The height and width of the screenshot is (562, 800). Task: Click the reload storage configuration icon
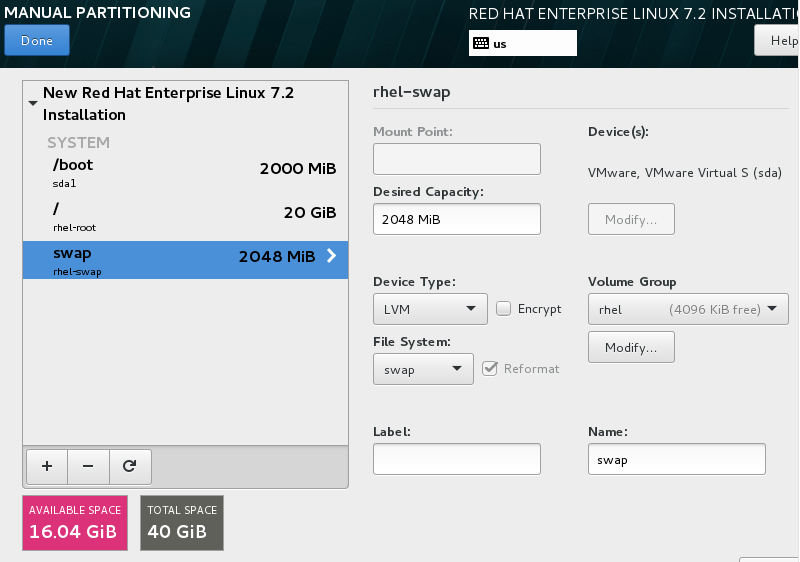pyautogui.click(x=130, y=466)
